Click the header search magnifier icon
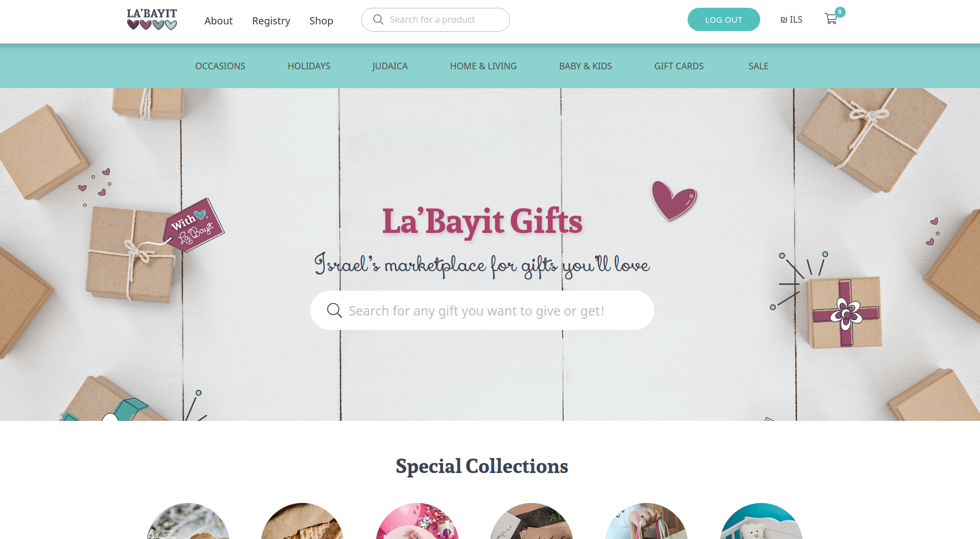This screenshot has width=980, height=539. tap(378, 19)
